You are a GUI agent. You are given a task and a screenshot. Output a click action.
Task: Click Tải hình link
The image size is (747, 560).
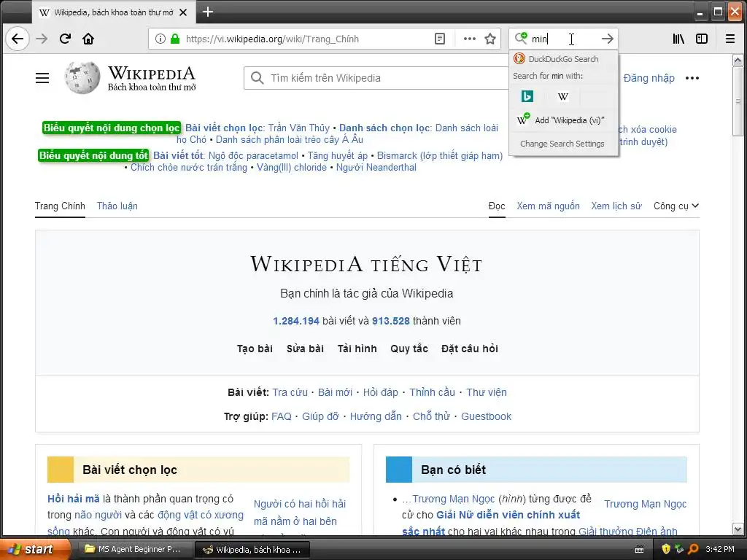click(357, 349)
